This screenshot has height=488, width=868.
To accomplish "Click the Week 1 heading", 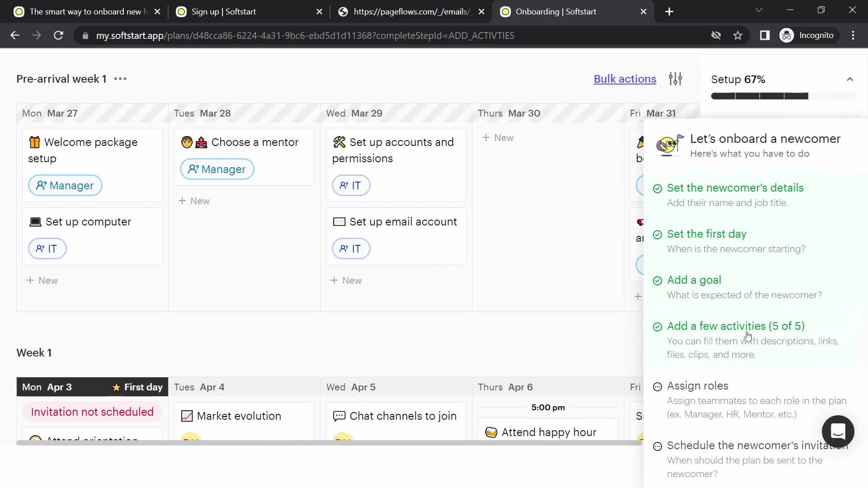I will tap(34, 353).
